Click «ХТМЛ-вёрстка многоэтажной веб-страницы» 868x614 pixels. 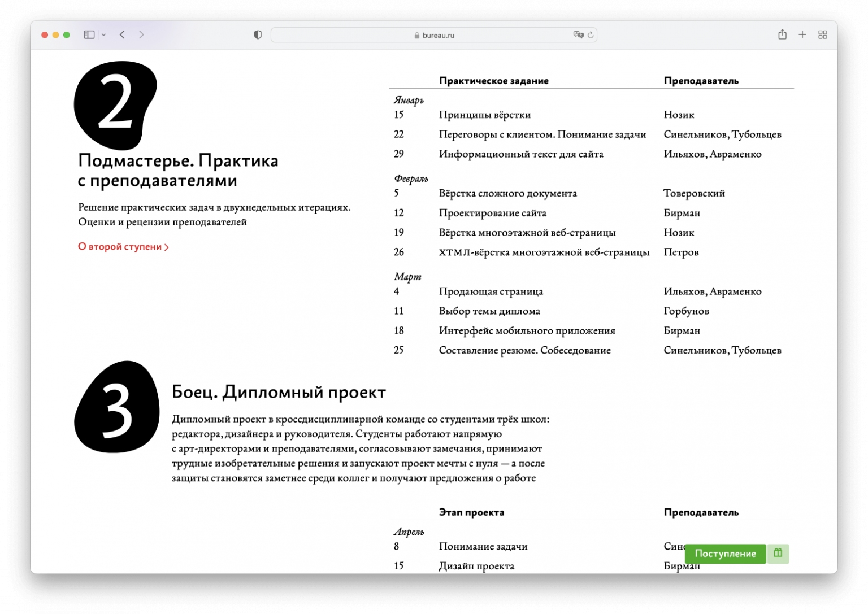[x=544, y=252]
